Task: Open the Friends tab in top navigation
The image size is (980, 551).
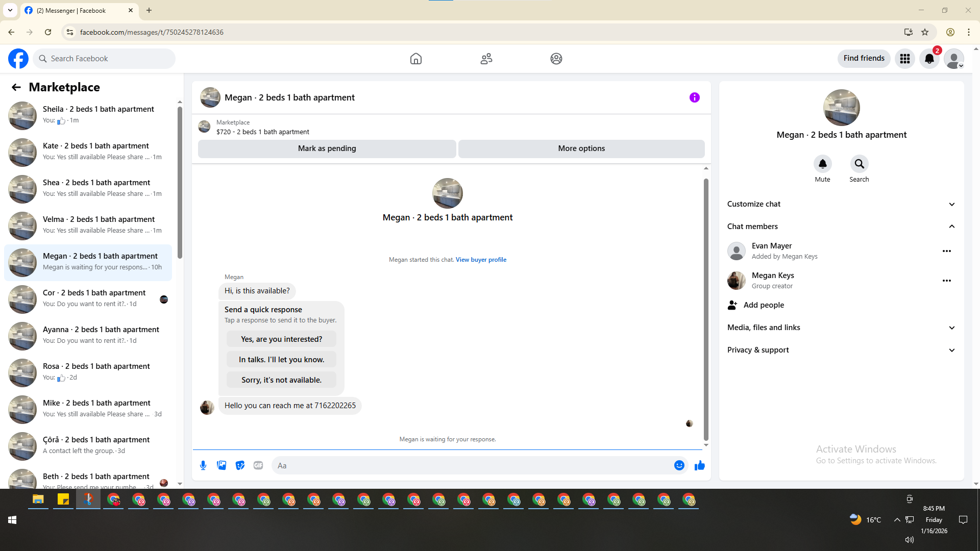Action: [x=486, y=59]
